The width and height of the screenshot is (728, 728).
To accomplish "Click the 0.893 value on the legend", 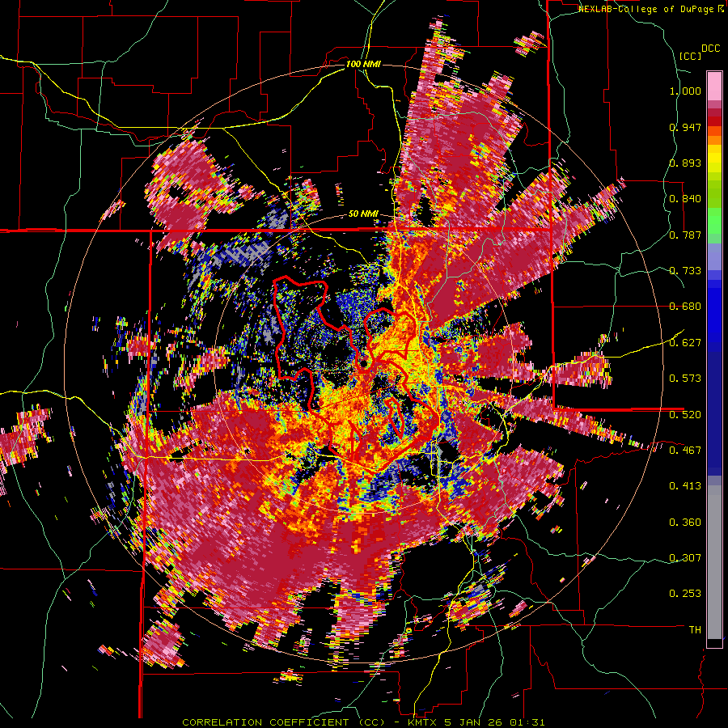I will tap(685, 163).
